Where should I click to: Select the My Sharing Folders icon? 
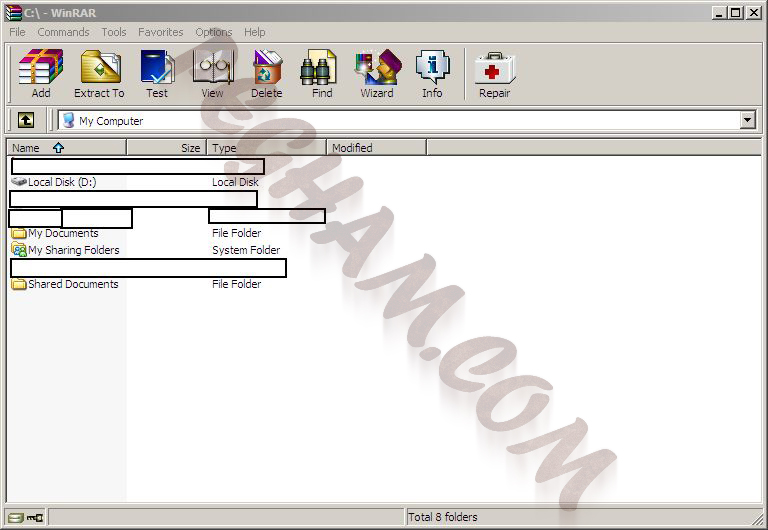19,250
